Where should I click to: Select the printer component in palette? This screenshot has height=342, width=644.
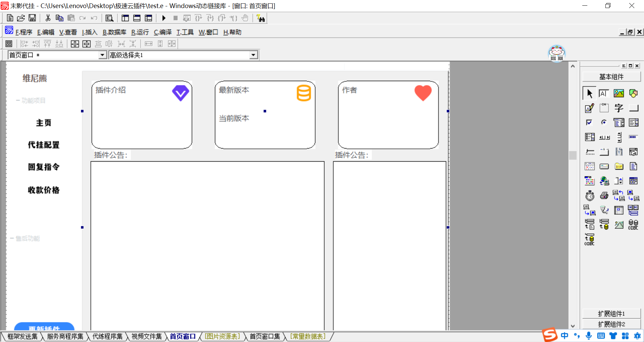click(604, 195)
